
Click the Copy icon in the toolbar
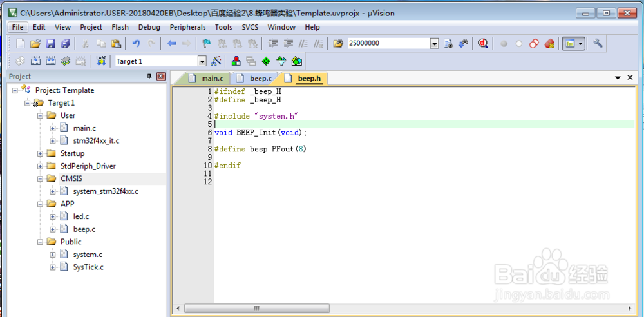[x=101, y=44]
